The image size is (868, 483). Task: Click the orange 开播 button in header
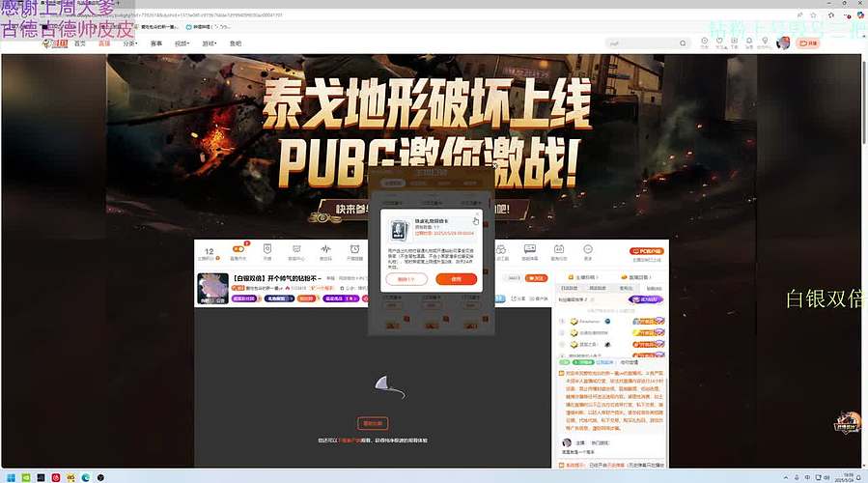(808, 43)
